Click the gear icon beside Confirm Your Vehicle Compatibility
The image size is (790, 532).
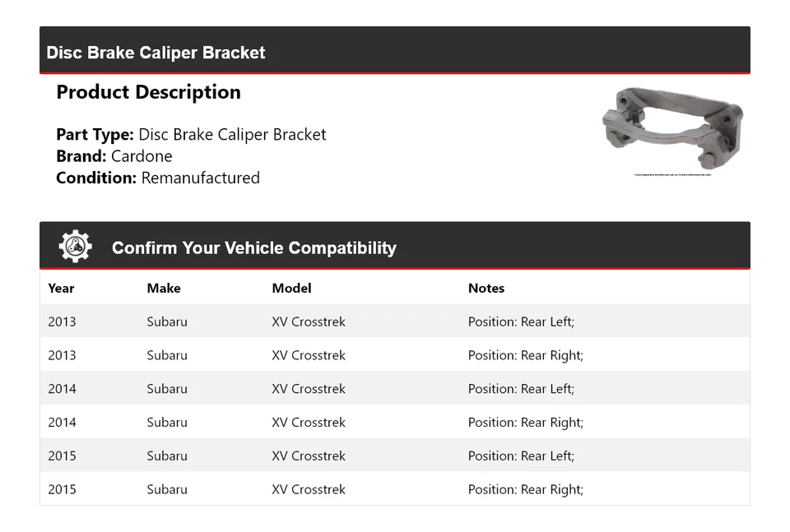(x=75, y=247)
